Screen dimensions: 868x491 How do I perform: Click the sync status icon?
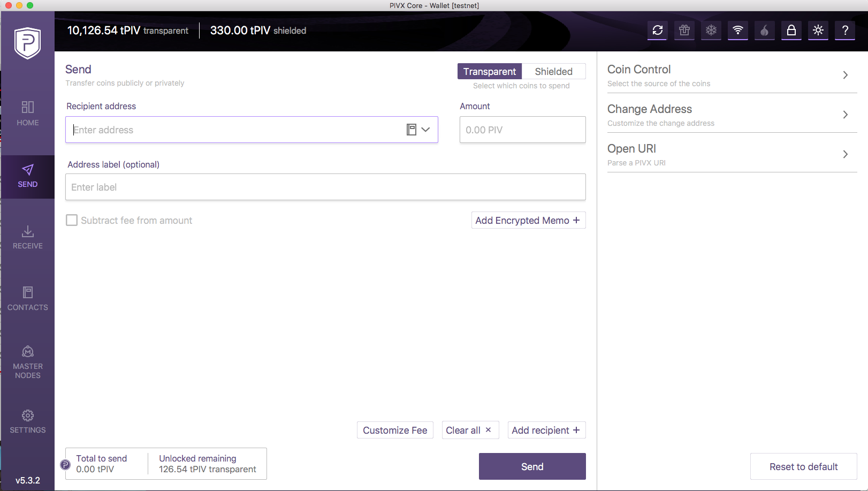click(658, 31)
